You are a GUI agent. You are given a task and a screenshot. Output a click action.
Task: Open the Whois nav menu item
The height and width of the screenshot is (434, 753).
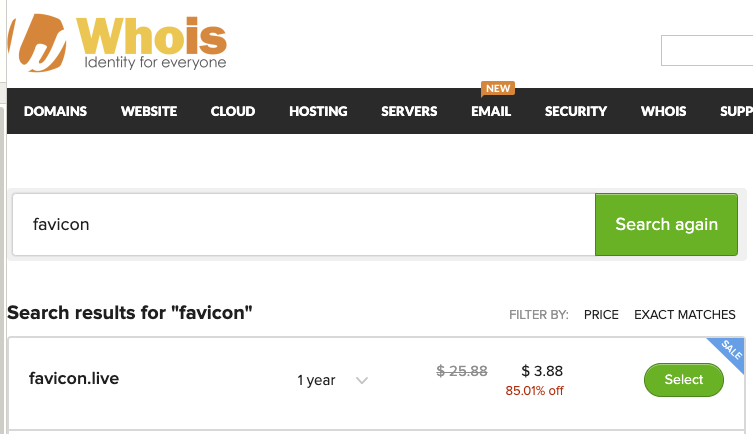[665, 111]
